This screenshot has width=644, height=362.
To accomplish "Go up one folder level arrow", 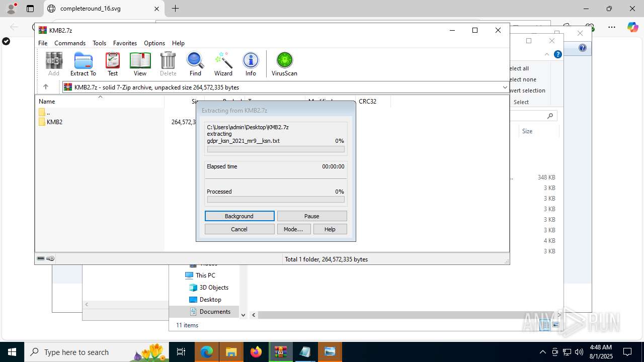I will [x=45, y=87].
